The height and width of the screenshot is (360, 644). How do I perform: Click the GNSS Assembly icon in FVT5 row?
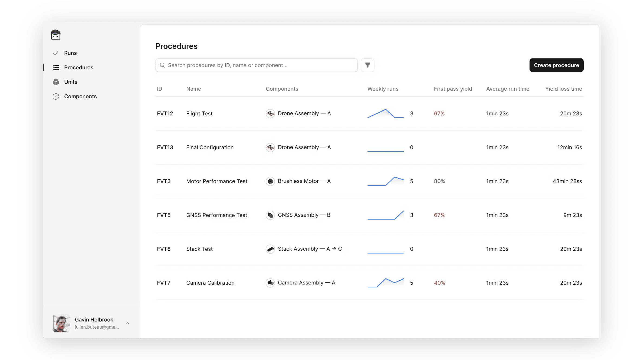coord(270,215)
